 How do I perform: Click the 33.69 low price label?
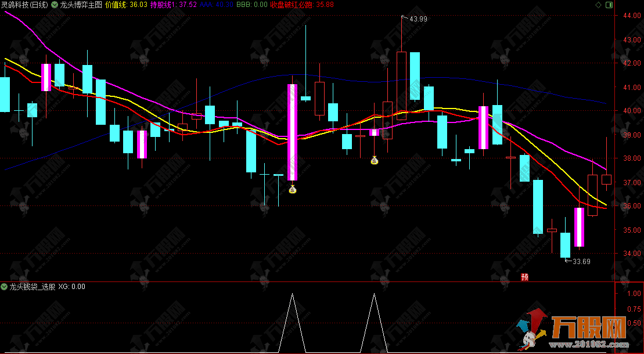581,262
